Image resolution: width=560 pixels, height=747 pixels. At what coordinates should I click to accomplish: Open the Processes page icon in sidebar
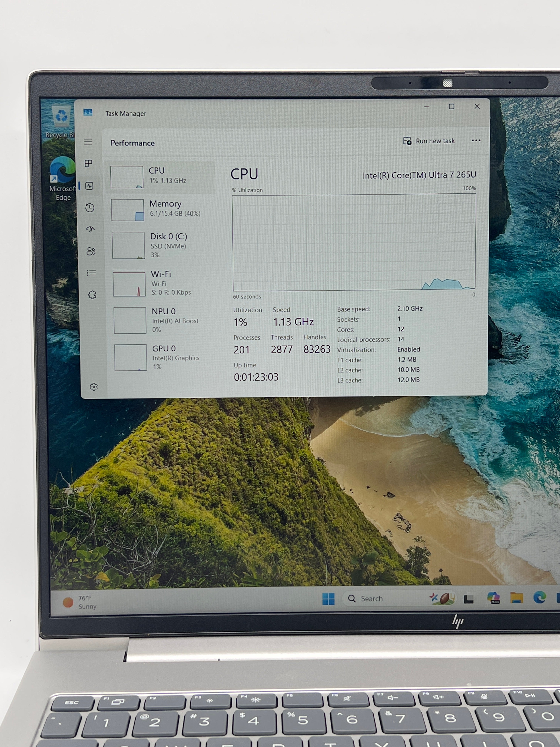[89, 163]
